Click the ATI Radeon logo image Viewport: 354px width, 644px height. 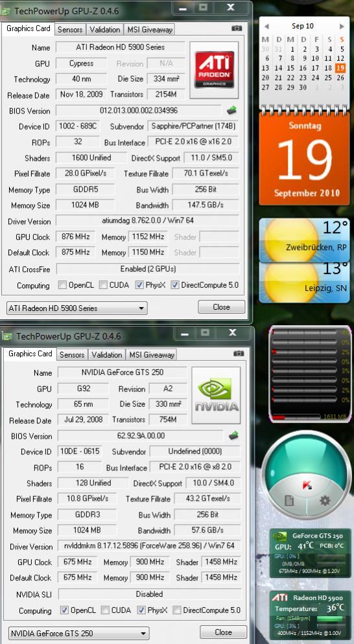[214, 69]
